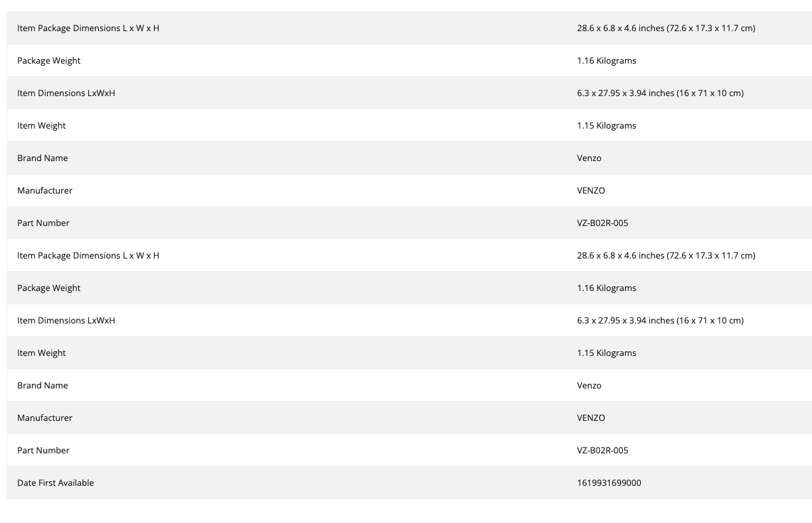Image resolution: width=812 pixels, height=523 pixels.
Task: Click the first Package Weight label
Action: 48,60
